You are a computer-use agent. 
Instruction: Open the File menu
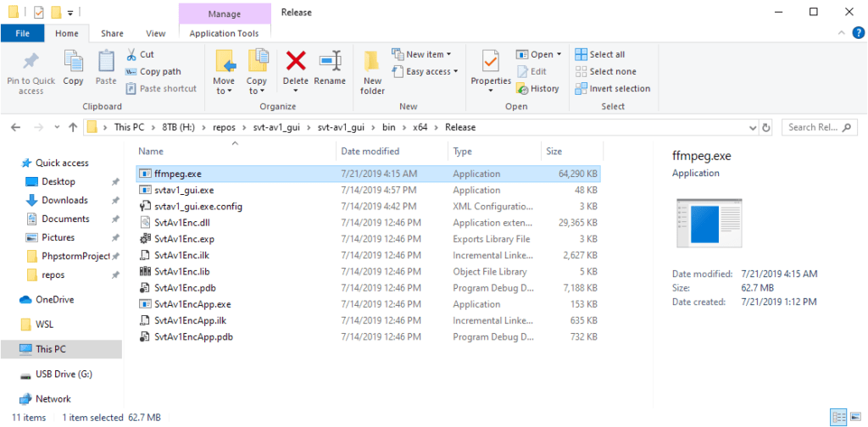pos(23,34)
